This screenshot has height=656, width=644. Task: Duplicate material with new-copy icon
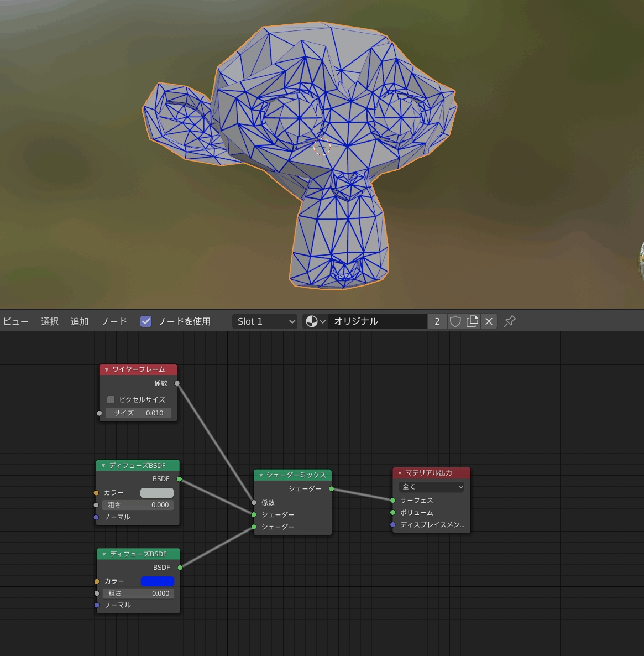click(472, 321)
